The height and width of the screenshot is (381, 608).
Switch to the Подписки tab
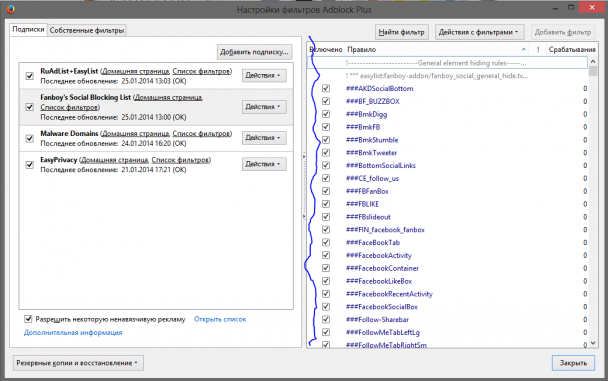pos(28,29)
